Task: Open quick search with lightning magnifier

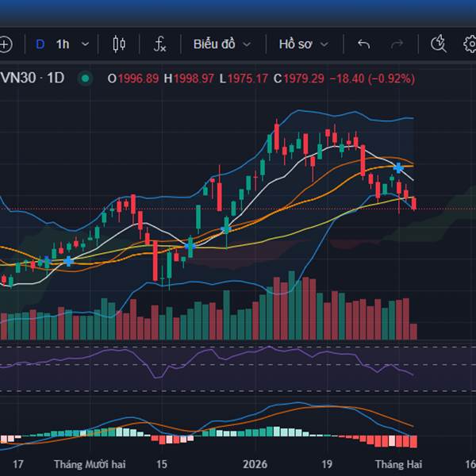Action: click(439, 44)
